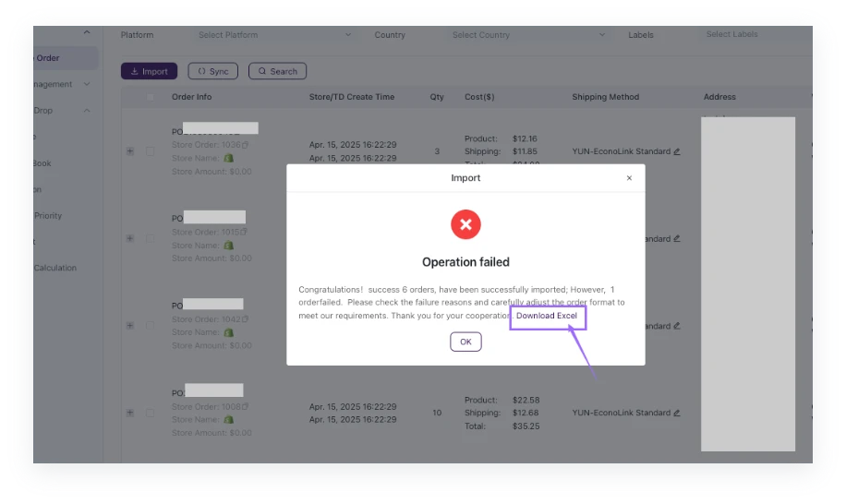Toggle the select-all checkbox in table header
The image size is (846, 504).
coord(150,97)
